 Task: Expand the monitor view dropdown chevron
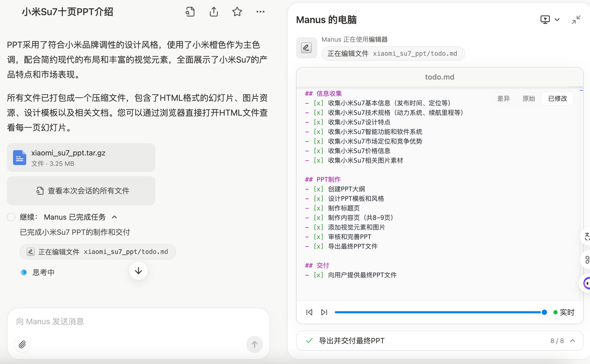pyautogui.click(x=557, y=19)
